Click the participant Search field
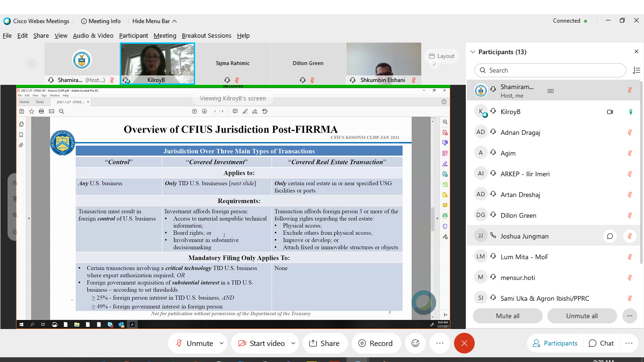 point(550,70)
